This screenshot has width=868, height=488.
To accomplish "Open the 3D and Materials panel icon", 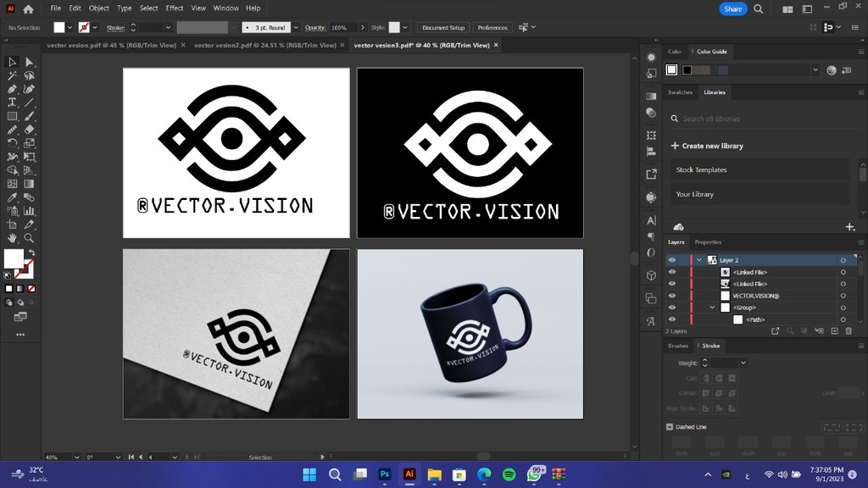I will point(651,275).
